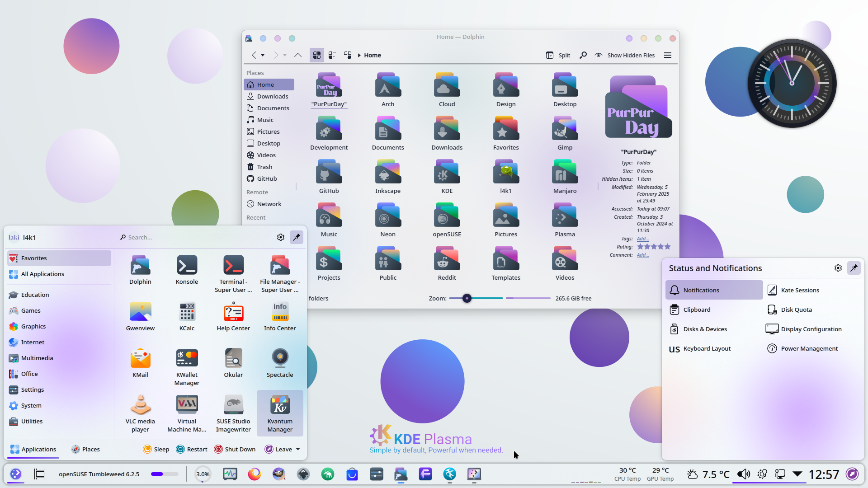Toggle Show Hidden Files in Dolphin
Screen dimensions: 868x488
tap(625, 55)
